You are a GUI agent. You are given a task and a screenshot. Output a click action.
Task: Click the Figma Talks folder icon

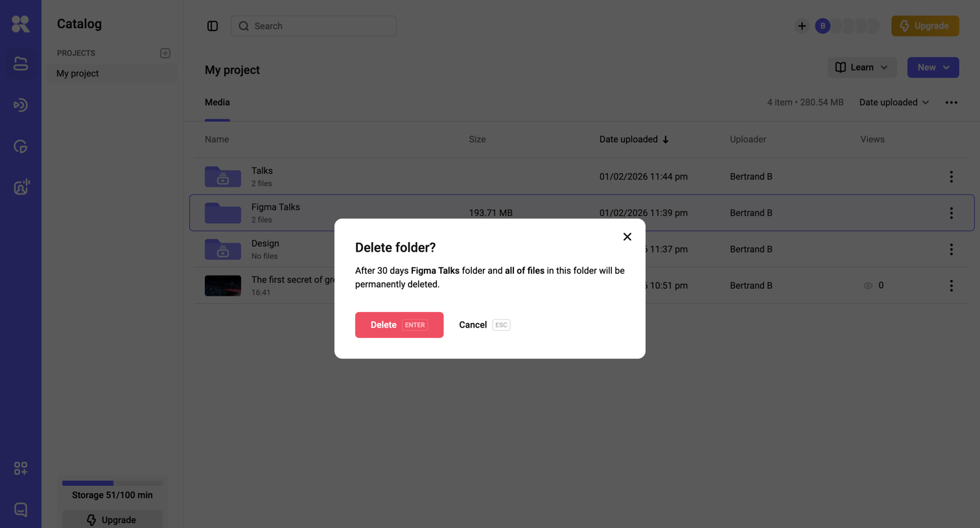223,213
